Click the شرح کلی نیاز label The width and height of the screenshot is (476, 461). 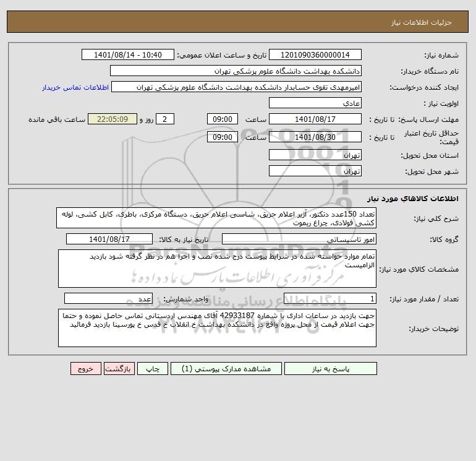coord(436,218)
